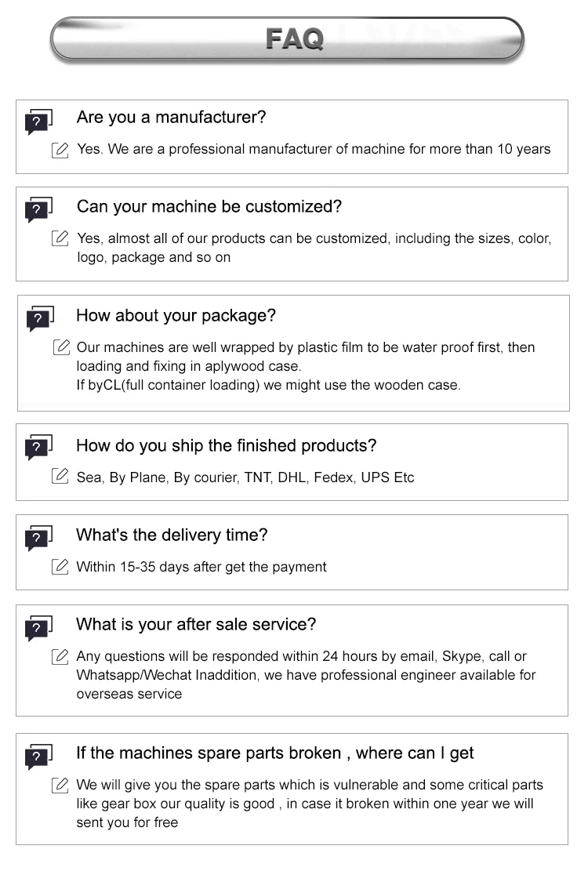Click the 'What is your after sale service?' heading
The image size is (588, 871).
pyautogui.click(x=196, y=625)
